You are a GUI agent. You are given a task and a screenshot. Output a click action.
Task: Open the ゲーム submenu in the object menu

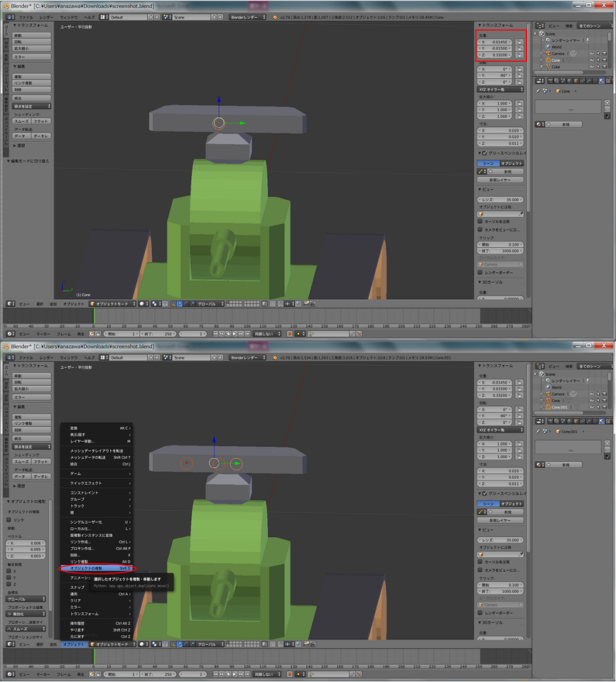pyautogui.click(x=75, y=473)
